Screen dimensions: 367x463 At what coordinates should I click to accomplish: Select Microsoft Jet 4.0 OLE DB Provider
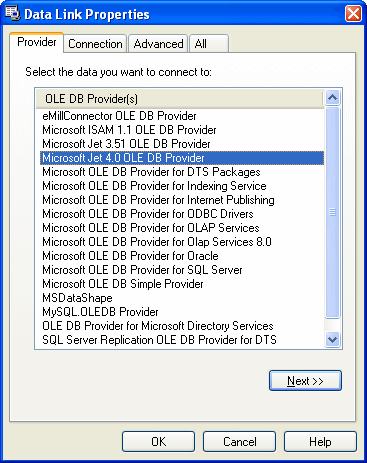(x=182, y=158)
